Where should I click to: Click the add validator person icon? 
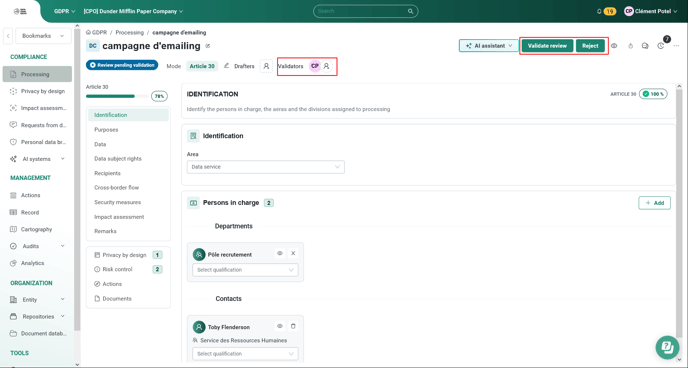(326, 66)
